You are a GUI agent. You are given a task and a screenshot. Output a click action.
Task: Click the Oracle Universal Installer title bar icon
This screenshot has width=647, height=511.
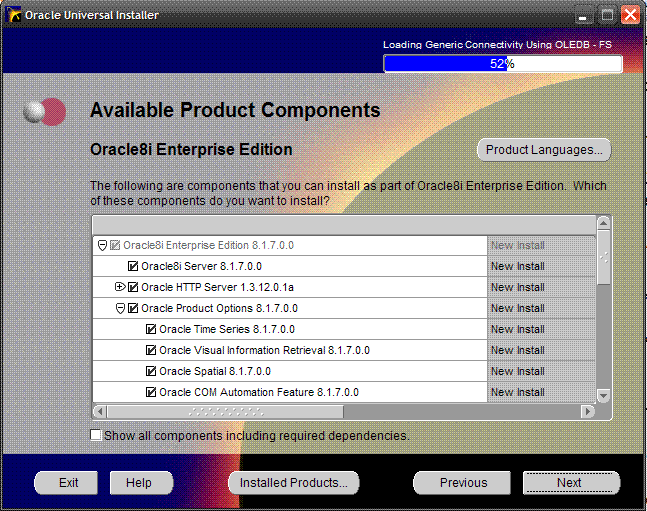[13, 15]
